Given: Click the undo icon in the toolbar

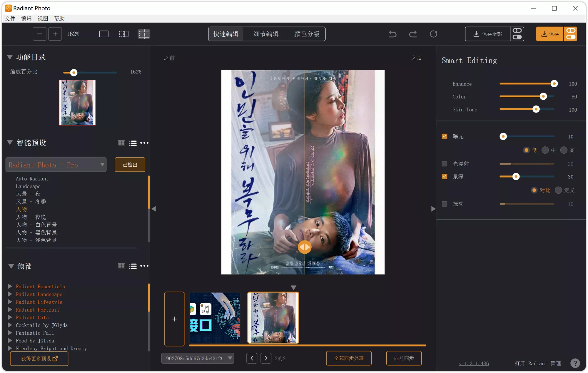Looking at the screenshot, I should click(x=392, y=34).
